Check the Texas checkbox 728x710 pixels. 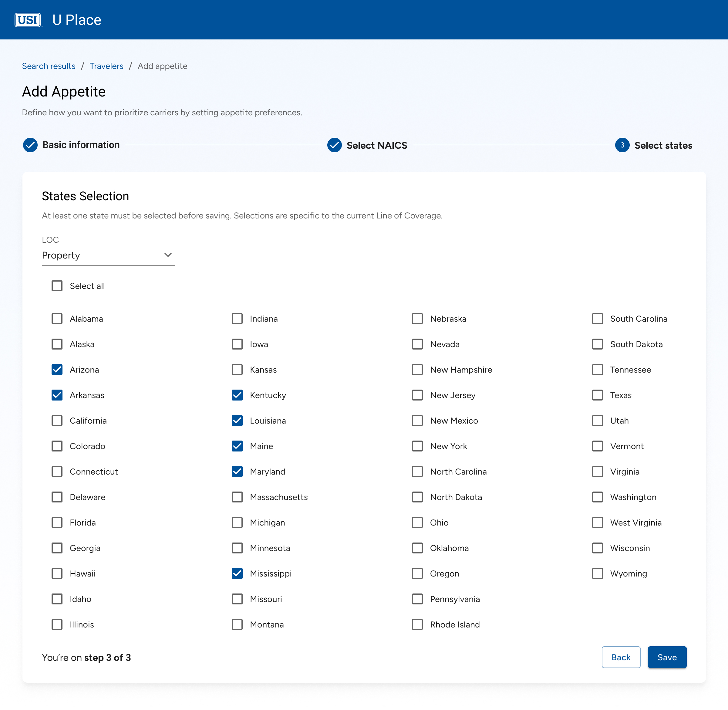click(x=598, y=395)
